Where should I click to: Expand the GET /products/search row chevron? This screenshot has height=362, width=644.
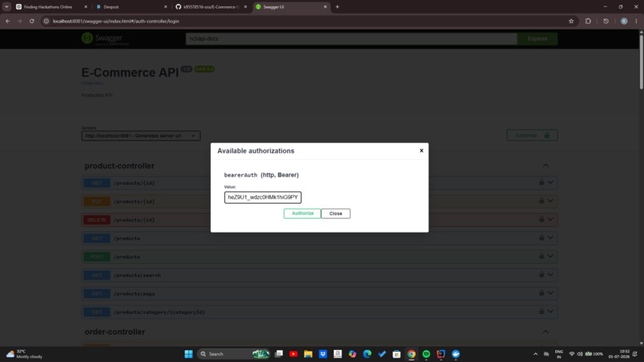(x=551, y=275)
